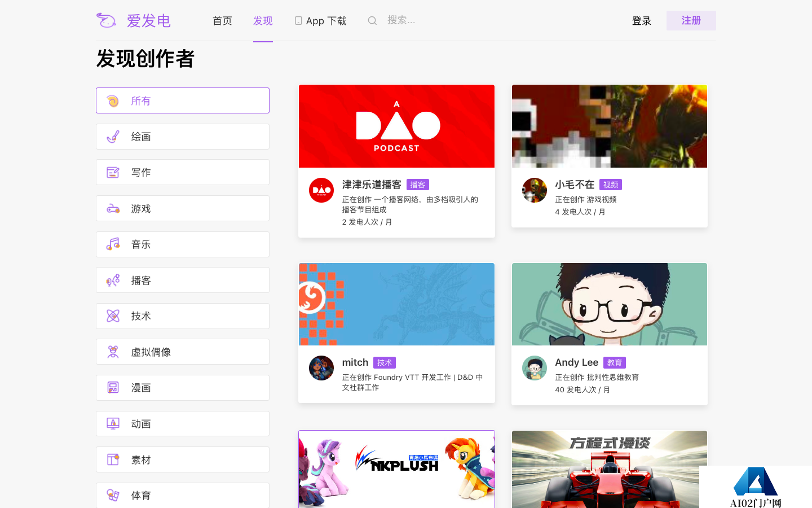Screen dimensions: 812x508
Task: Go to 首页 in the navigation
Action: (222, 21)
